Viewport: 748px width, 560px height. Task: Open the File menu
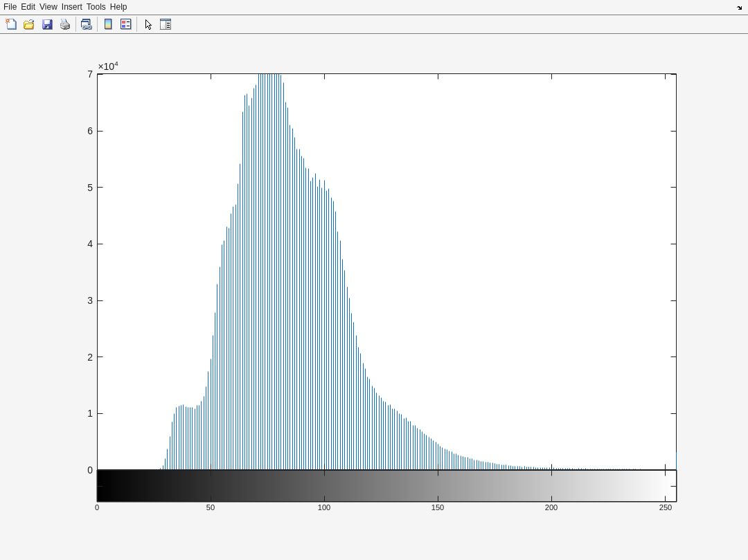coord(10,7)
